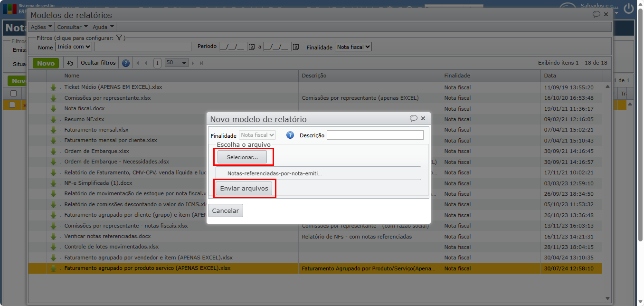Download Comissões por representante.xlsx arrow icon

coord(54,98)
